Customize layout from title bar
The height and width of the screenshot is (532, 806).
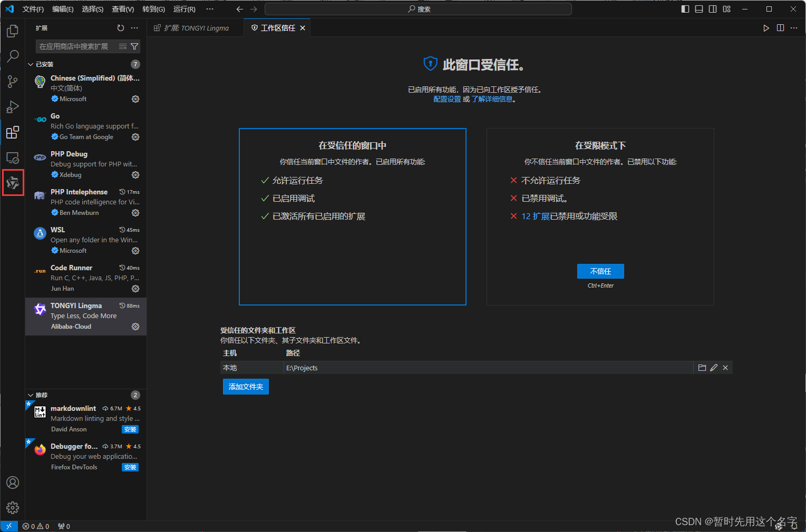point(727,9)
